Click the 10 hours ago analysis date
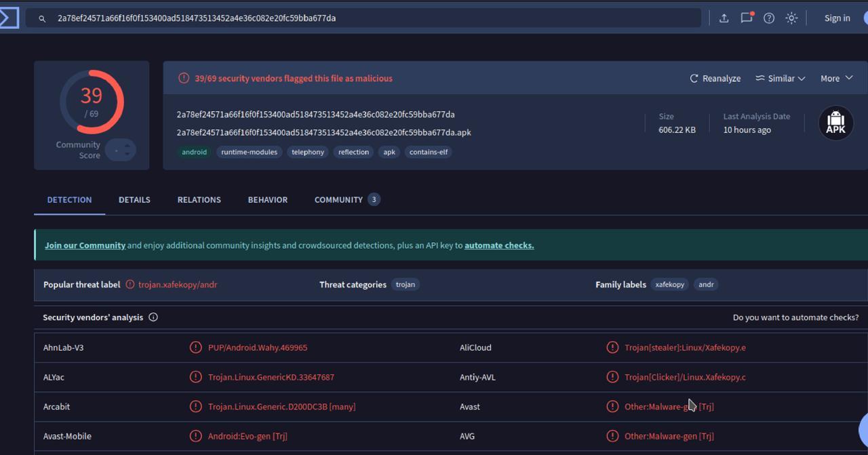The image size is (868, 455). (747, 130)
